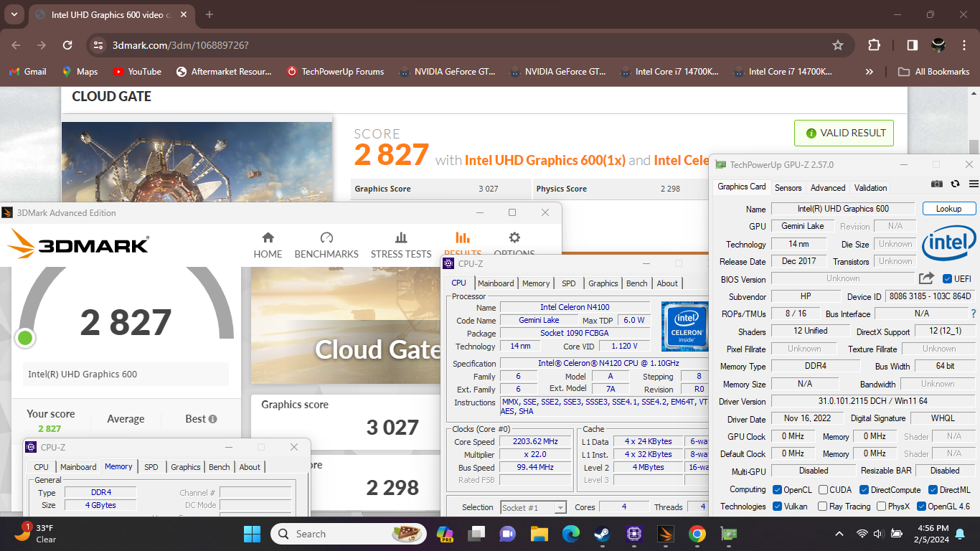Screen dimensions: 980x551
Task: Click the BIOS export share icon in GPU-Z
Action: click(x=927, y=278)
